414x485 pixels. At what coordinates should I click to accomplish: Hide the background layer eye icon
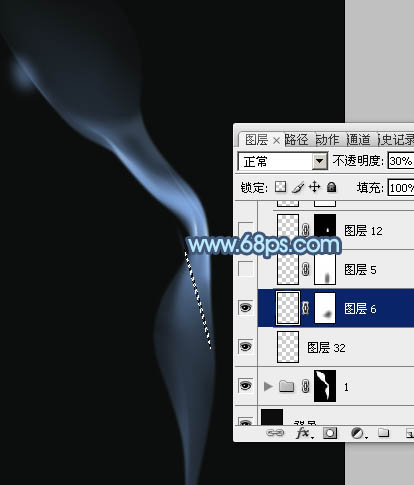coord(246,422)
